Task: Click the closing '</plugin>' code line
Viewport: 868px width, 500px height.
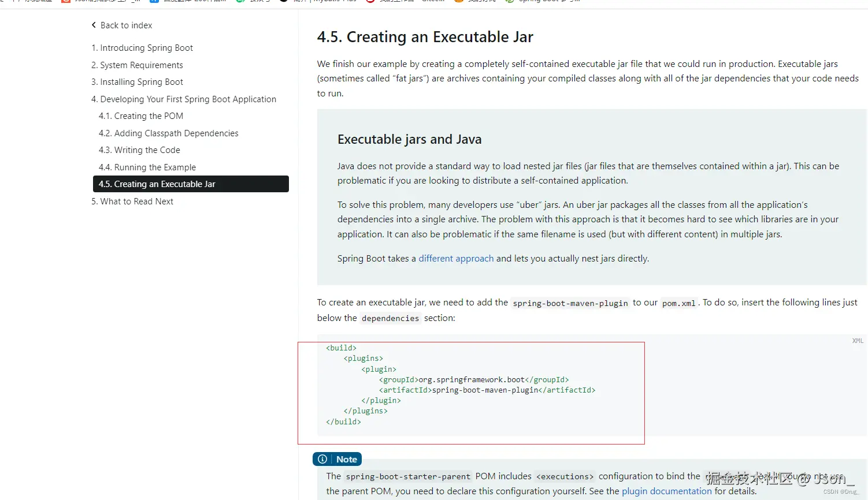Action: tap(381, 401)
